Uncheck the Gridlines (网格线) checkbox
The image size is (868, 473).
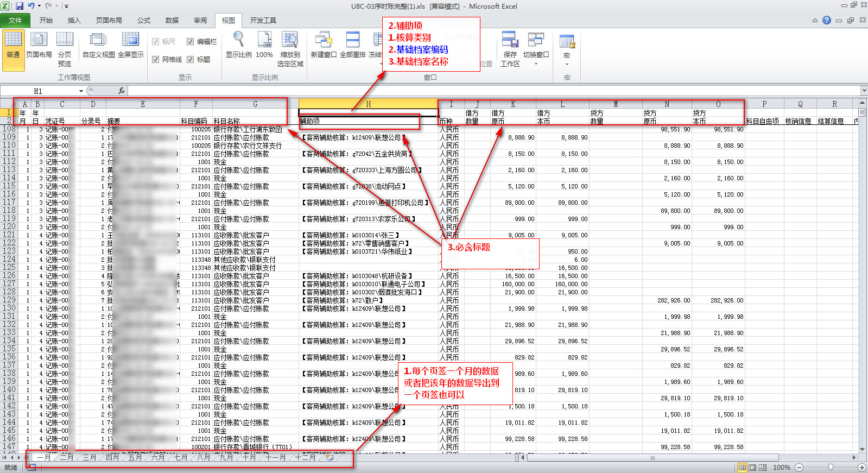(156, 60)
